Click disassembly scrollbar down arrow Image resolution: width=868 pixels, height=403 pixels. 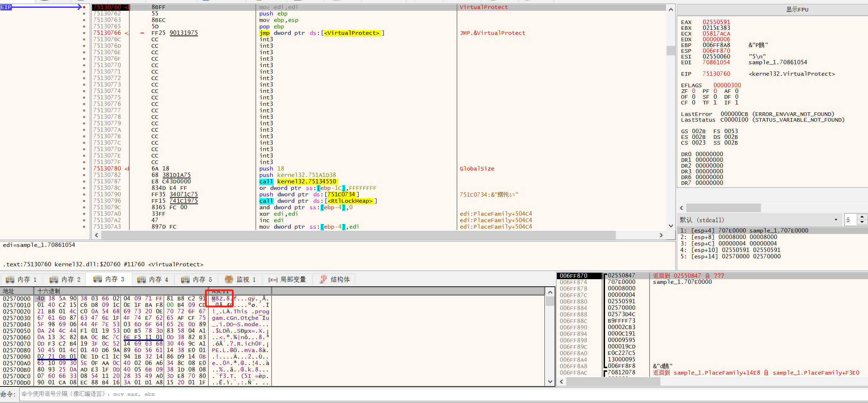671,226
